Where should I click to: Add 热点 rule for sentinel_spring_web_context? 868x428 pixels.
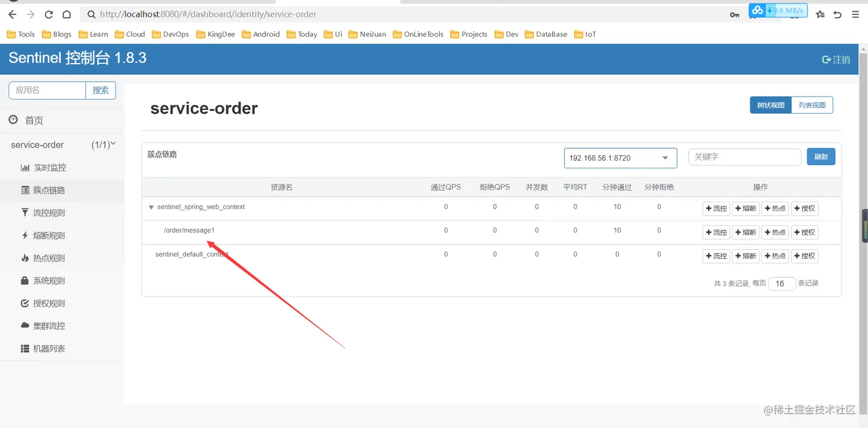(x=775, y=209)
